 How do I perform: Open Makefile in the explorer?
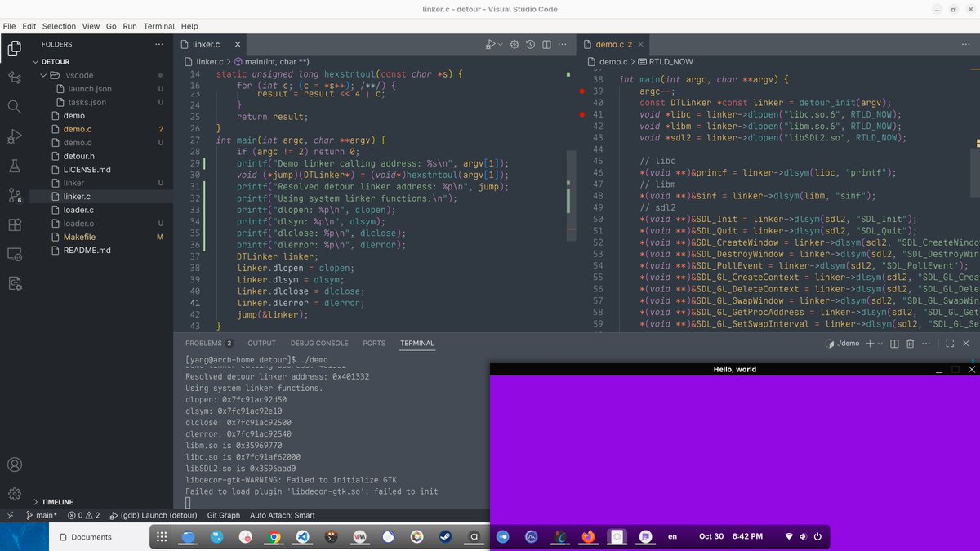coord(79,237)
